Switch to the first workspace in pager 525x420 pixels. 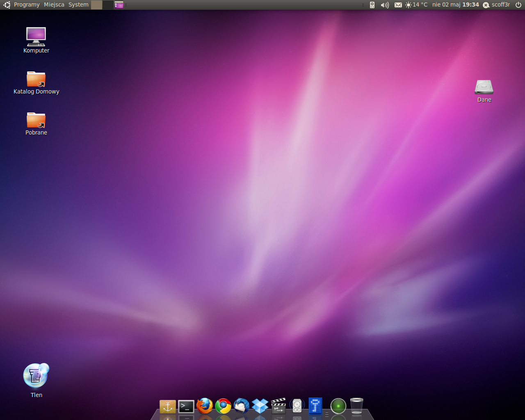coord(97,5)
